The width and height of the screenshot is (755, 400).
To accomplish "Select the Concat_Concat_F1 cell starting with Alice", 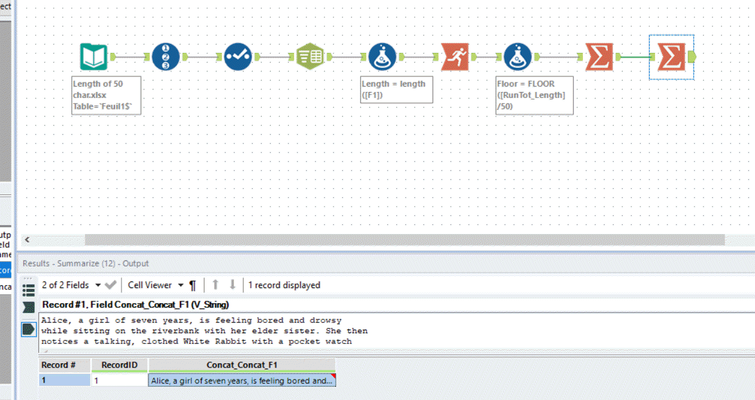I will tap(242, 381).
